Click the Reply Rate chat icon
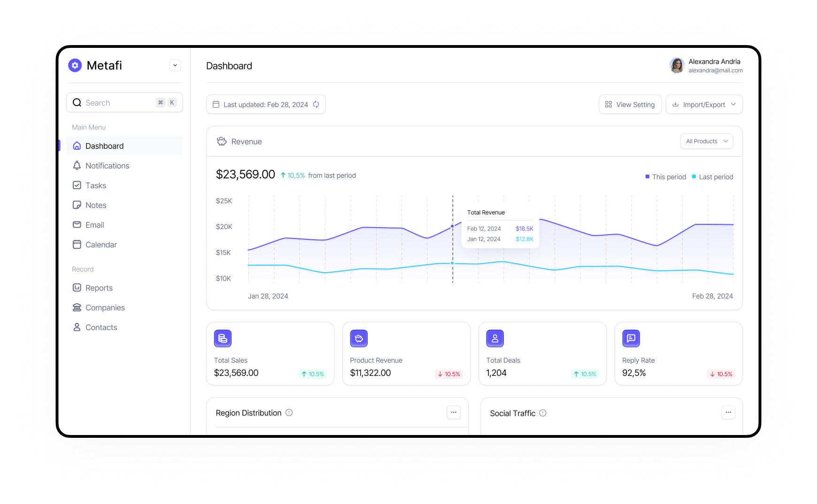Image resolution: width=817 pixels, height=504 pixels. (x=631, y=338)
